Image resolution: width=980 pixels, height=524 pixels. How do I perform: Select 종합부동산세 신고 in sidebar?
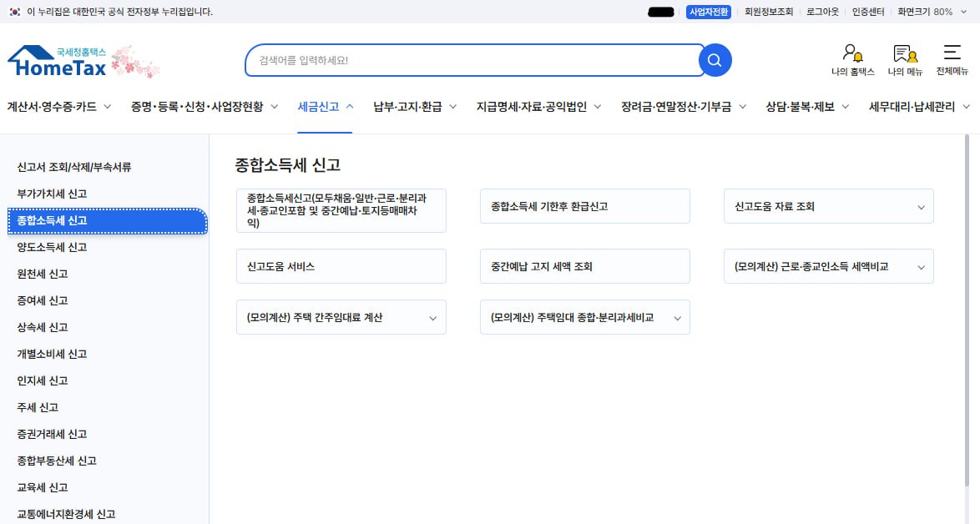pyautogui.click(x=57, y=461)
